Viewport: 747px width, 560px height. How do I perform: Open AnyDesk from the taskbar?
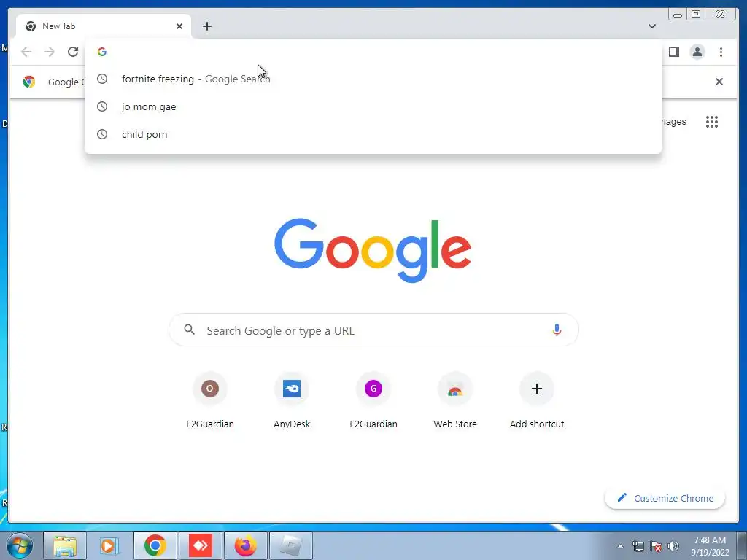point(201,545)
